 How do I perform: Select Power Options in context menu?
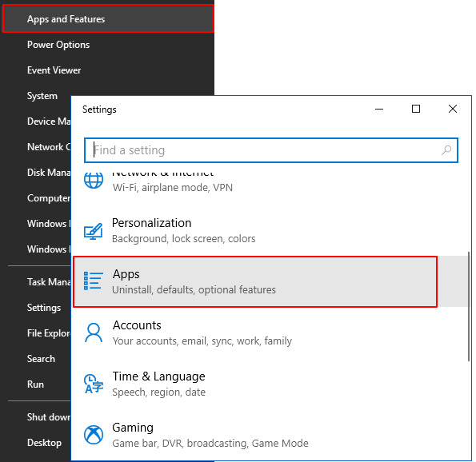pyautogui.click(x=58, y=45)
